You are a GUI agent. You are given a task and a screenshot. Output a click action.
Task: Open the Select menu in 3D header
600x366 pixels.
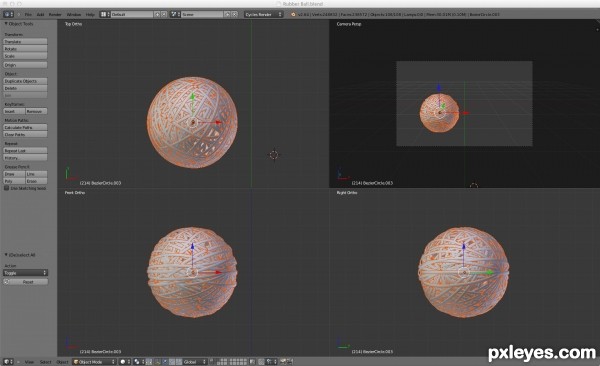tap(45, 362)
